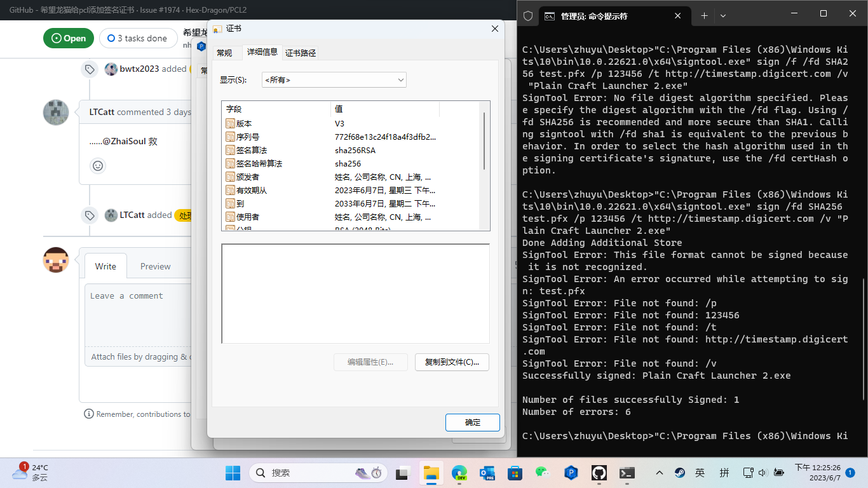The width and height of the screenshot is (868, 488).
Task: Open File Explorer from the taskbar
Action: [x=431, y=473]
